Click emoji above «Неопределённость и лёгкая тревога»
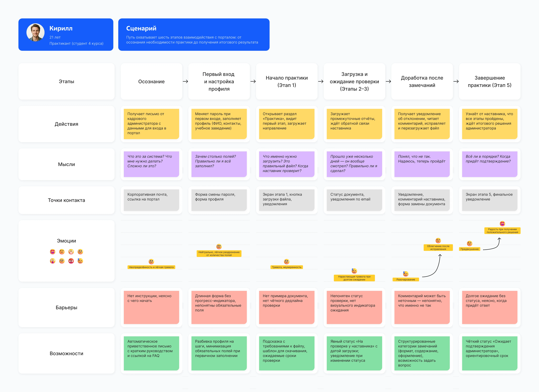This screenshot has height=392, width=539. point(151,262)
